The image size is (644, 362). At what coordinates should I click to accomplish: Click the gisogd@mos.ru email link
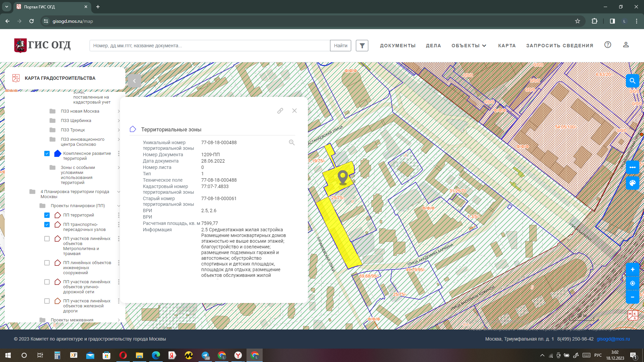click(613, 339)
